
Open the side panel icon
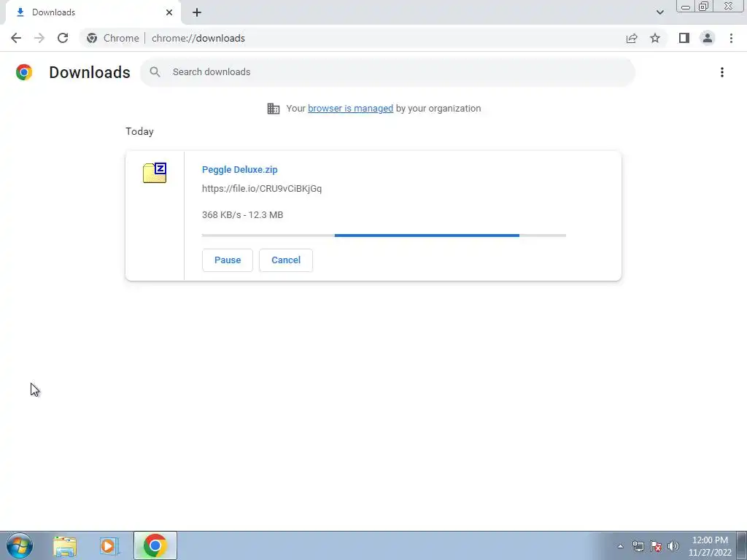tap(684, 38)
